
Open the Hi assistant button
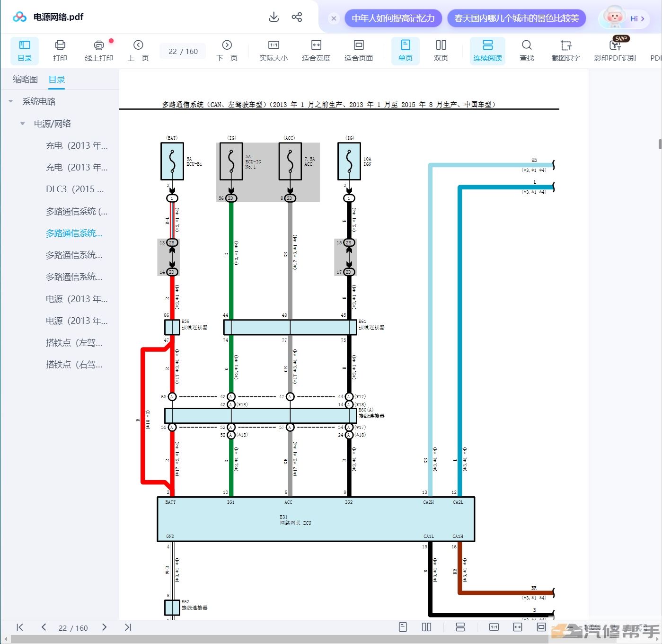click(x=624, y=18)
